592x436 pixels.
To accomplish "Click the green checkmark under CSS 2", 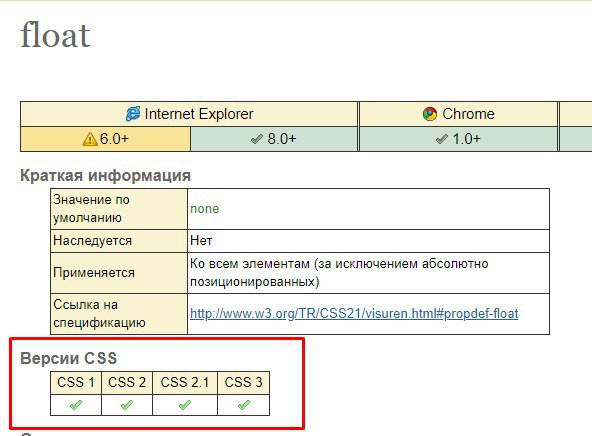I will (x=127, y=405).
